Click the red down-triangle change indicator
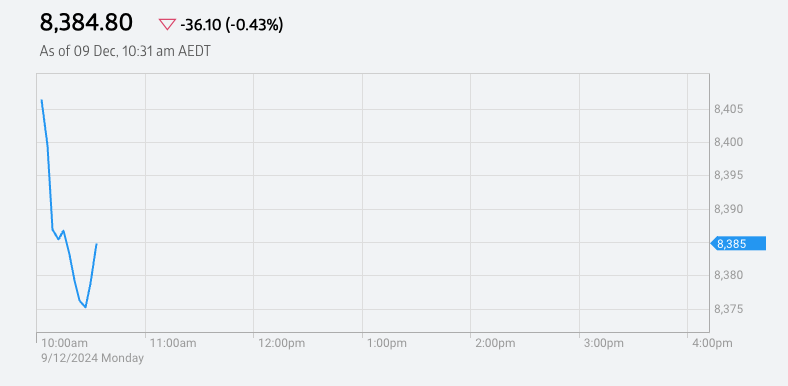Screen dimensions: 788x386 [x=167, y=24]
